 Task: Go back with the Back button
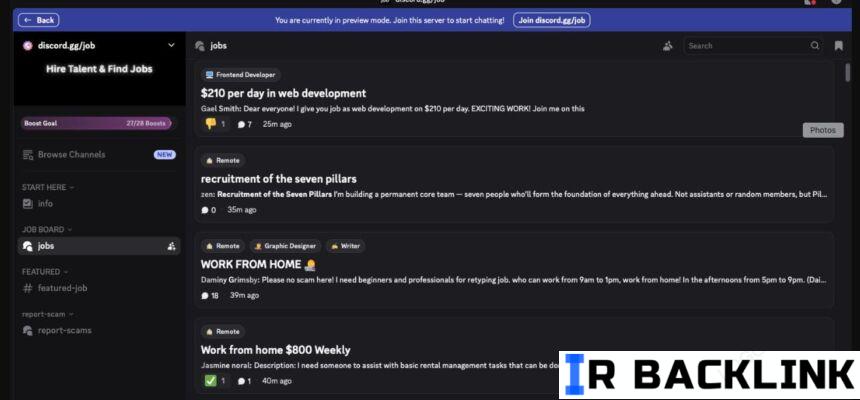(38, 20)
